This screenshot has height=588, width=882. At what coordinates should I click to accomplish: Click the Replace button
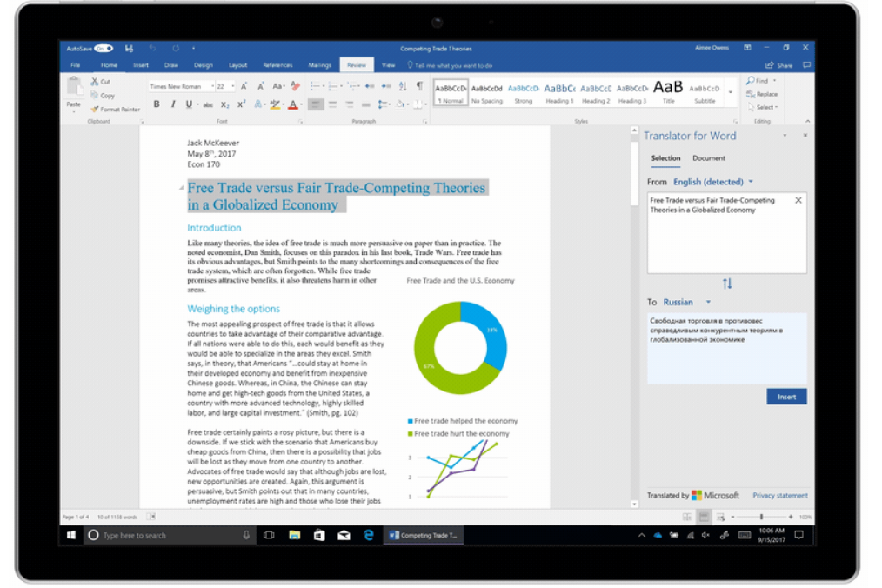pyautogui.click(x=762, y=94)
